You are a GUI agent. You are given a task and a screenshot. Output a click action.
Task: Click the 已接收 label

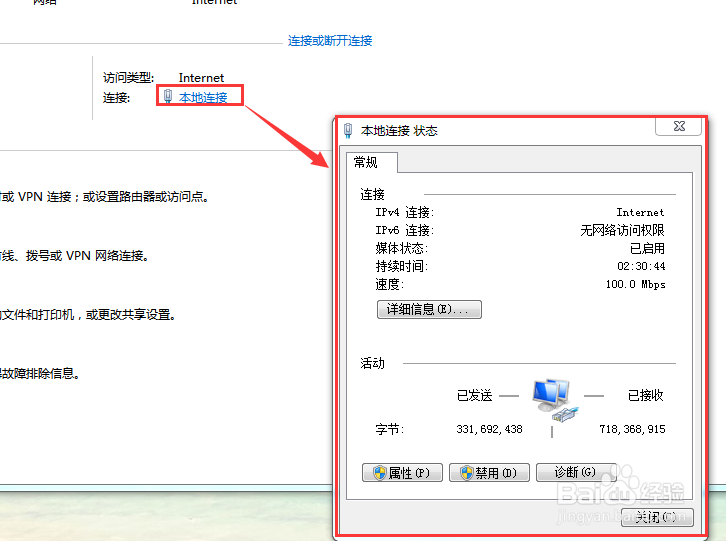(645, 396)
